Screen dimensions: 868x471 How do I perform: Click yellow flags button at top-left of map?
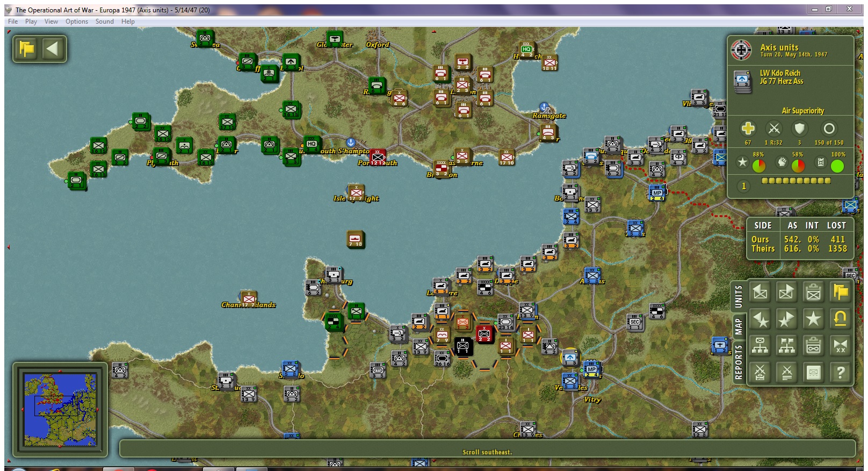[x=26, y=49]
